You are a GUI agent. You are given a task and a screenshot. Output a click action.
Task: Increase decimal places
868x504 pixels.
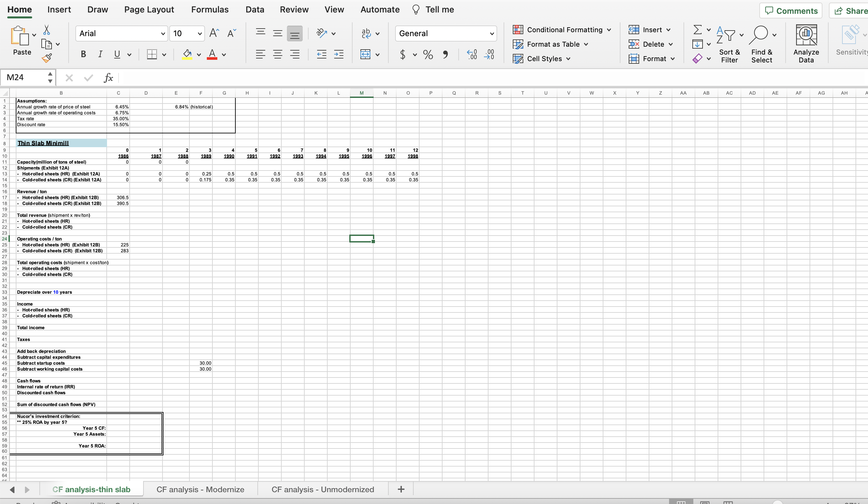coord(471,55)
